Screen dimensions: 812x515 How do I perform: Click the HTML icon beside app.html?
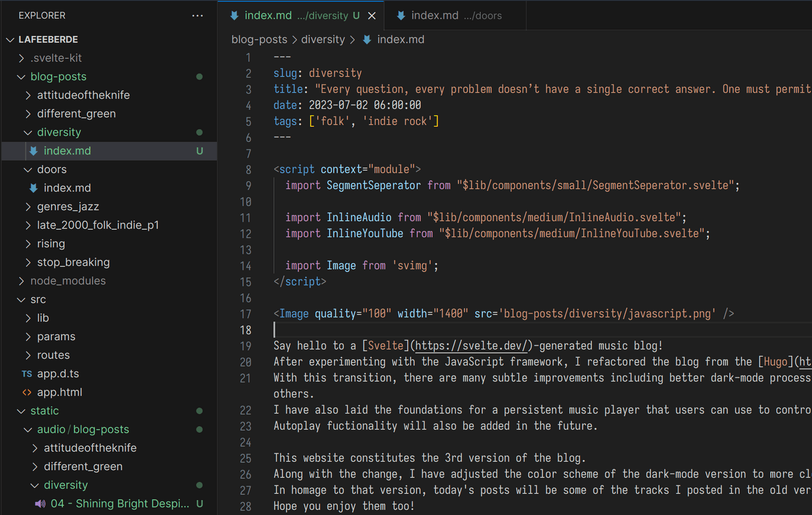point(27,393)
